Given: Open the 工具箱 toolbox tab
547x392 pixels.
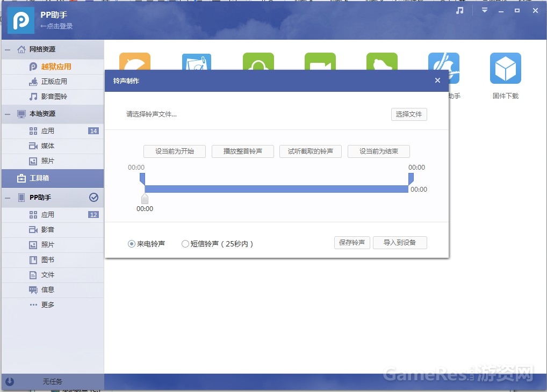Looking at the screenshot, I should [53, 178].
